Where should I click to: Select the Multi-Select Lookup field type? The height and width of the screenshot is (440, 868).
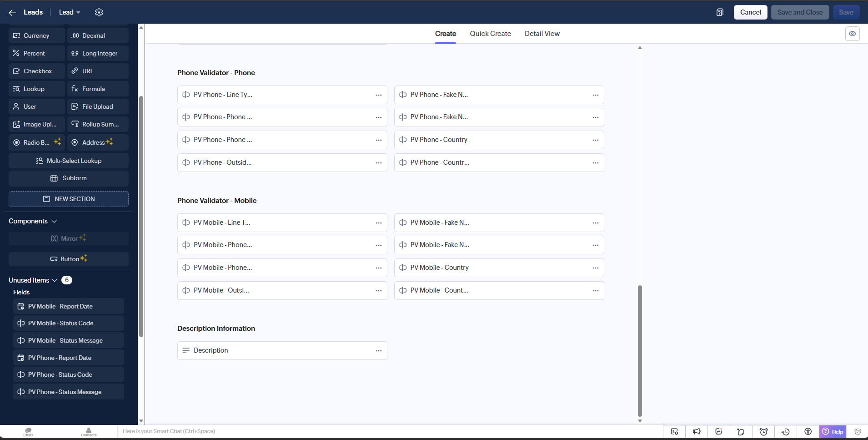69,161
